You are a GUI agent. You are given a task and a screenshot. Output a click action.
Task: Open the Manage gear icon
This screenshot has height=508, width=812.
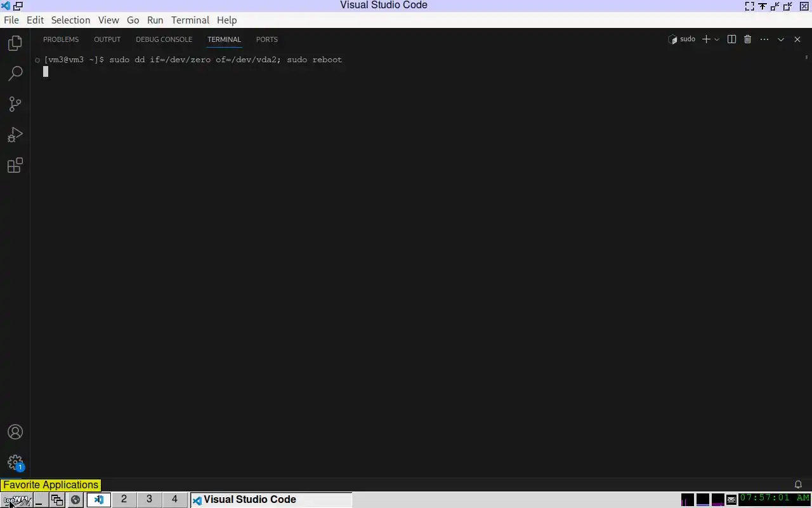point(15,462)
